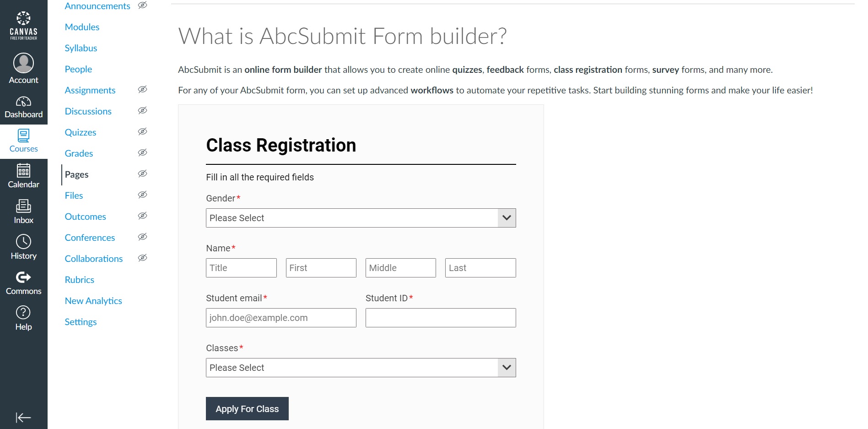Show recent History clock icon
Viewport: 868px width, 429px height.
click(x=23, y=241)
